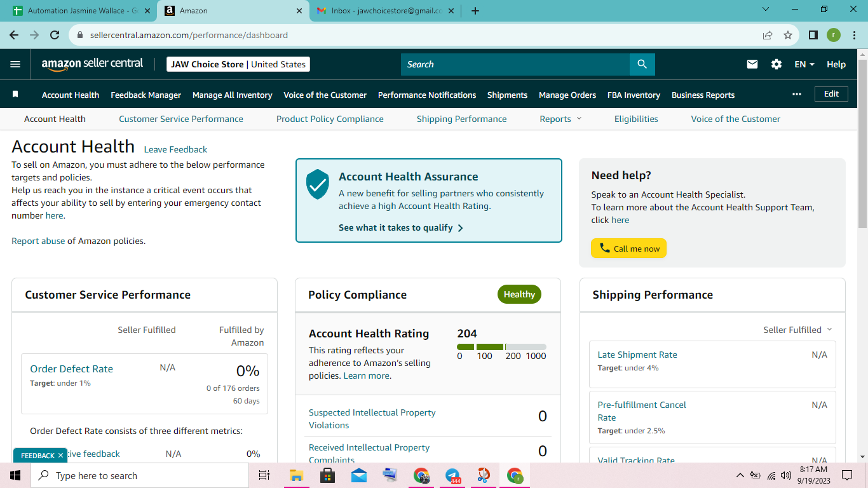
Task: Open the EN language dropdown
Action: pyautogui.click(x=804, y=64)
